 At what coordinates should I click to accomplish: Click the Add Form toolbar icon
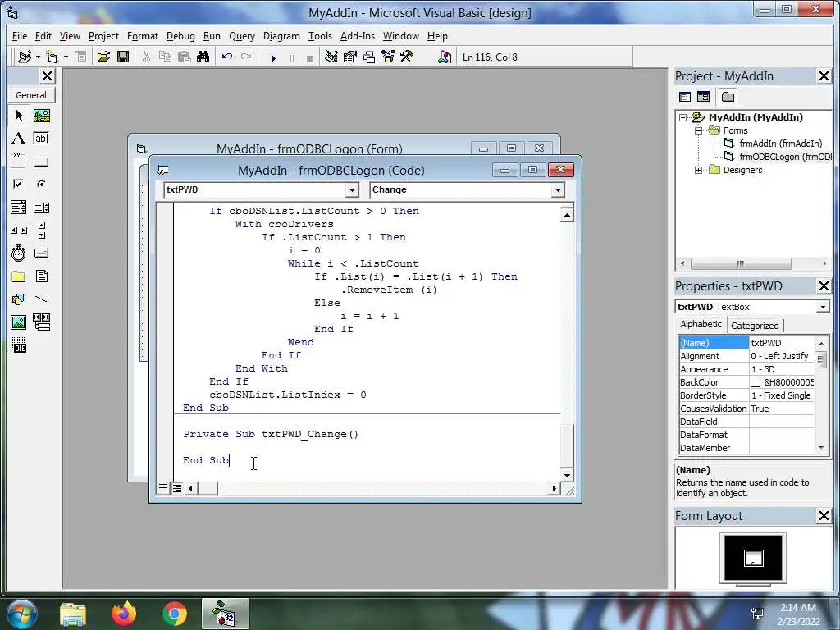click(52, 57)
